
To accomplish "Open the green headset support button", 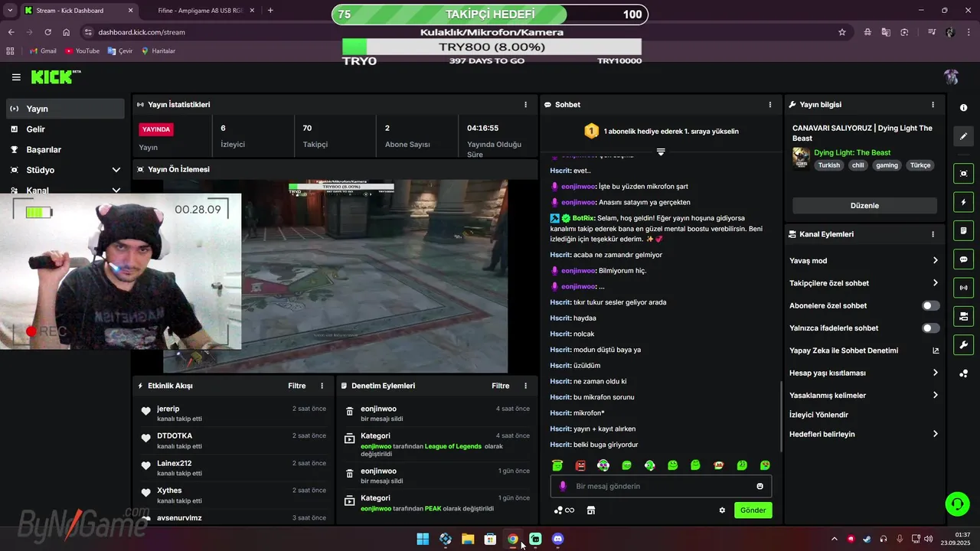I will click(957, 504).
